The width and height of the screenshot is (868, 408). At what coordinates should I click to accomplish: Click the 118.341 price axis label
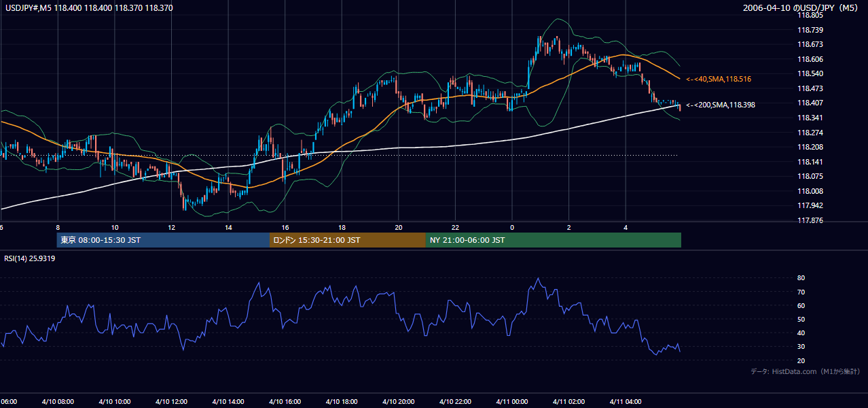pyautogui.click(x=810, y=118)
